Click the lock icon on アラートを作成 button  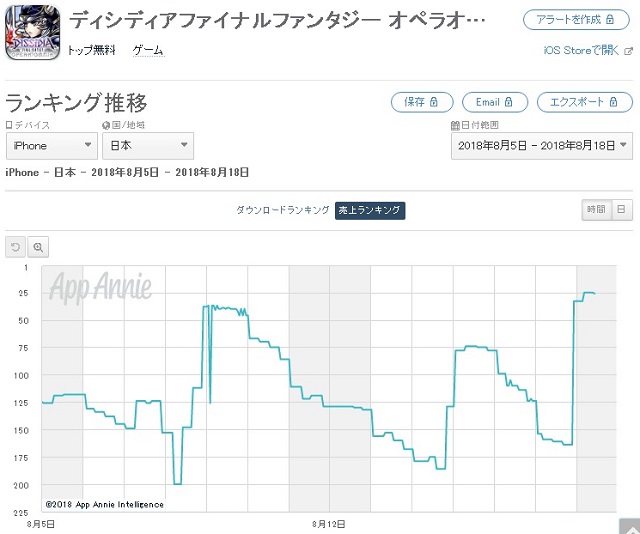(x=610, y=19)
